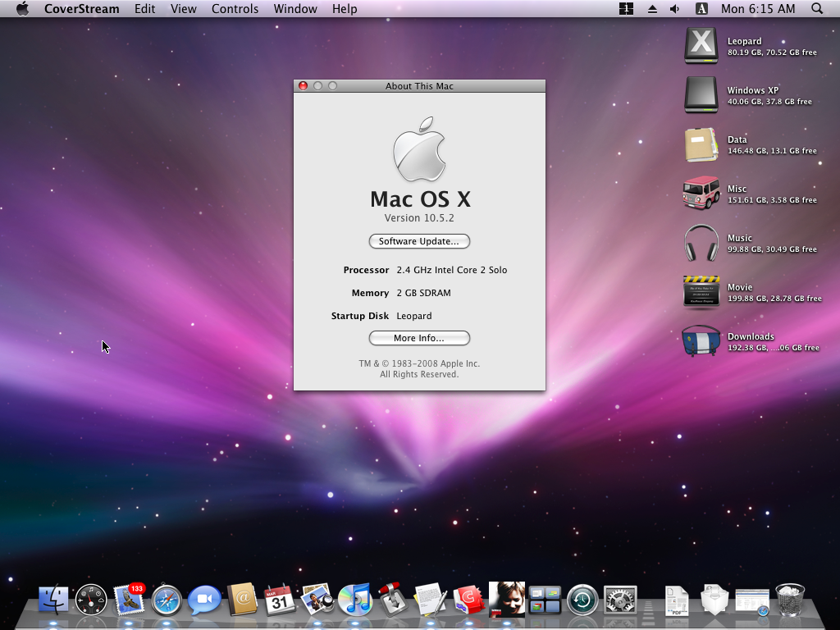Select the Data drive folder icon
This screenshot has width=840, height=630.
[701, 144]
